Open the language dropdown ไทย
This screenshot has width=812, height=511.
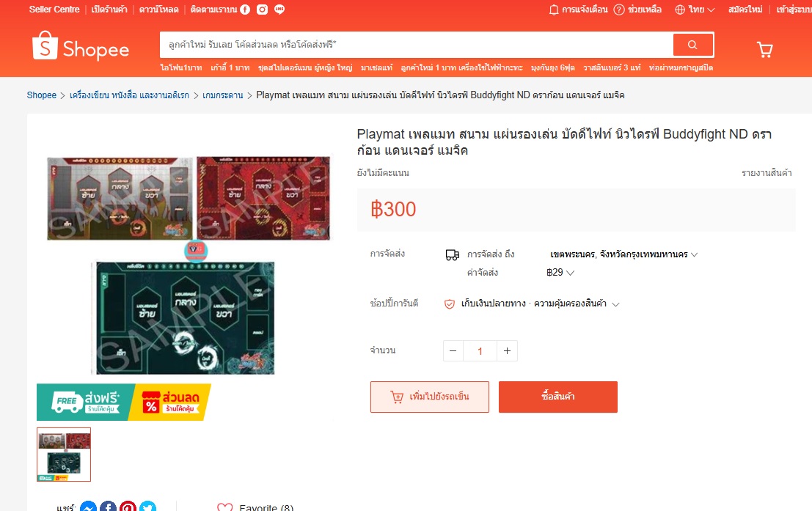(695, 10)
